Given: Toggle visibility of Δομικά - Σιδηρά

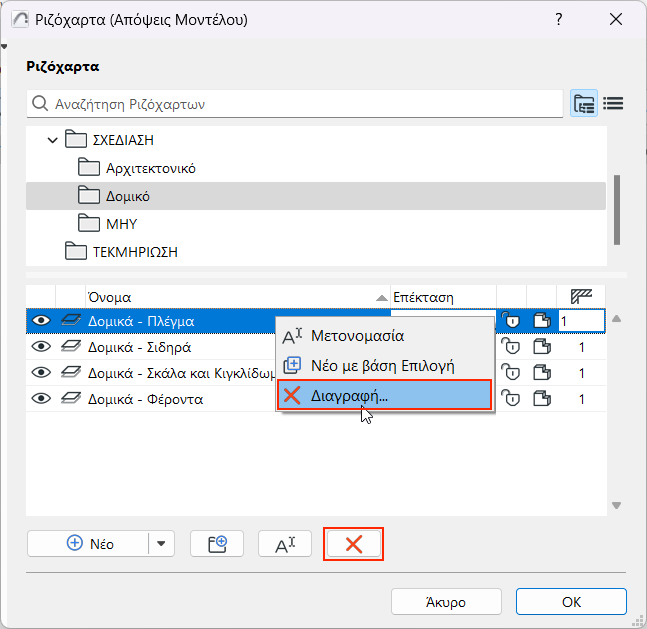Looking at the screenshot, I should pos(41,347).
